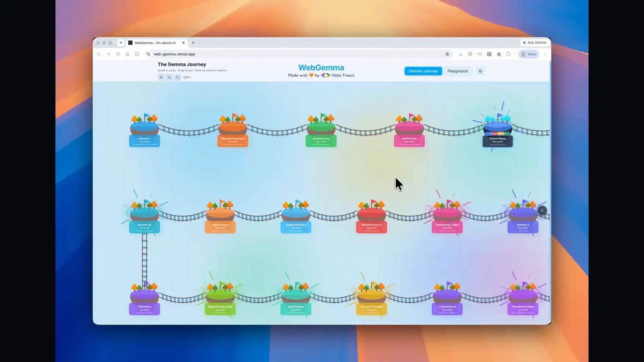Open the Gemma 3n island

pos(145,217)
